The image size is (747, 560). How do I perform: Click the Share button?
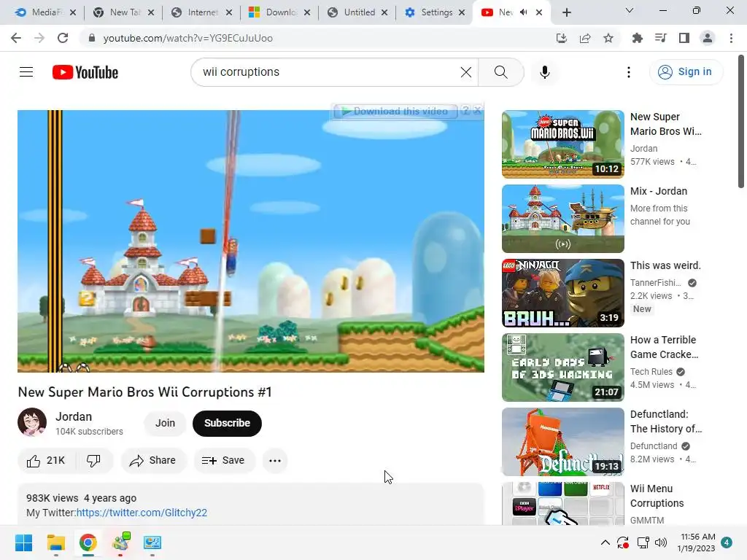153,461
